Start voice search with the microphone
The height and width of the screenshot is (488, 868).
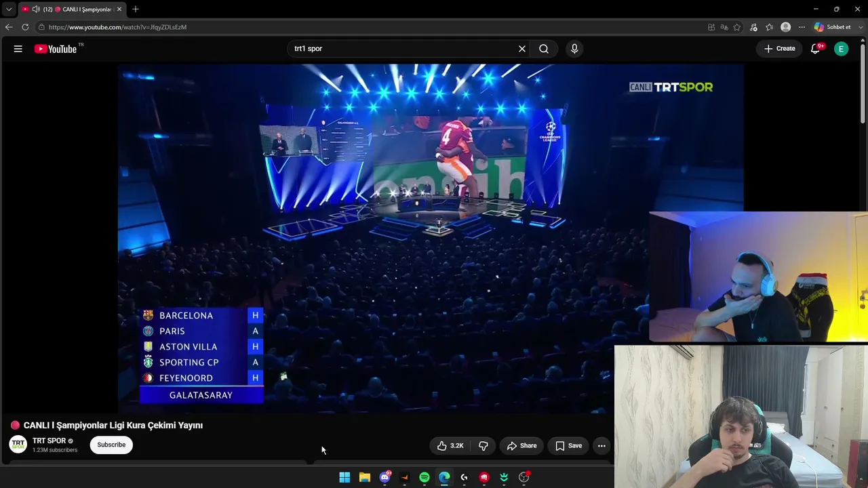pos(574,49)
